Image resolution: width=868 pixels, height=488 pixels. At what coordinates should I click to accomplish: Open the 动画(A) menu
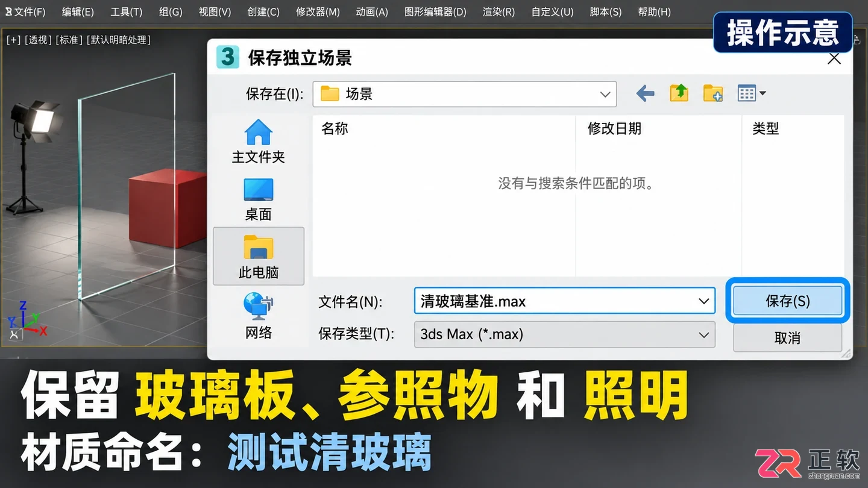point(372,11)
